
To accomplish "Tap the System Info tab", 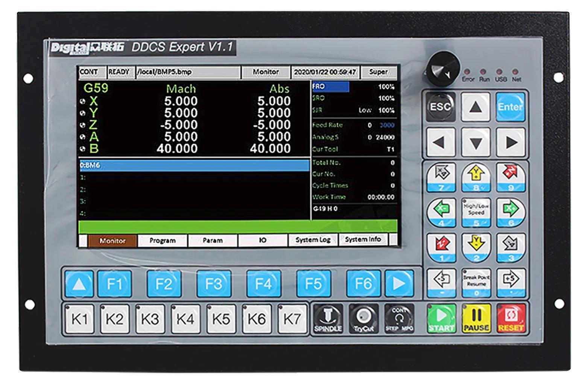I will tap(363, 240).
